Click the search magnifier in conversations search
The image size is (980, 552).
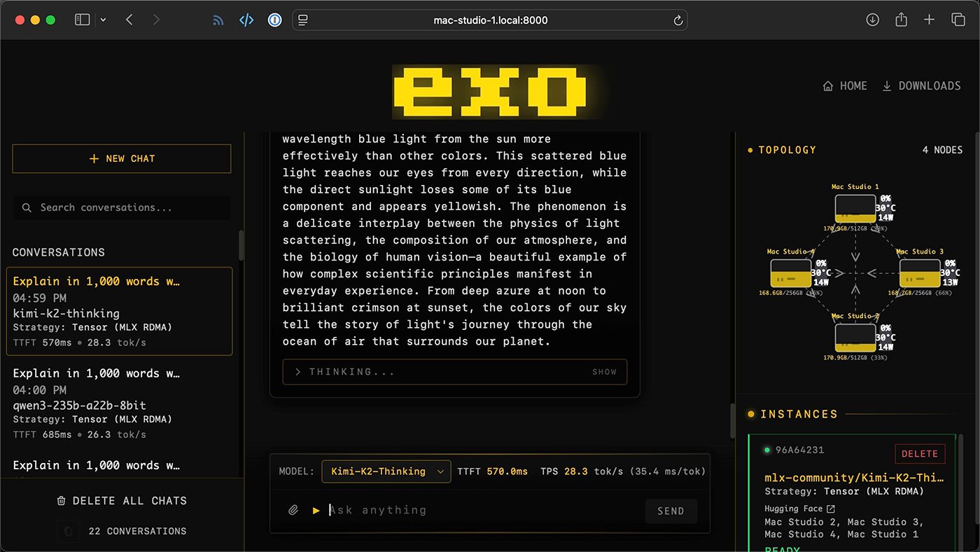[x=27, y=207]
